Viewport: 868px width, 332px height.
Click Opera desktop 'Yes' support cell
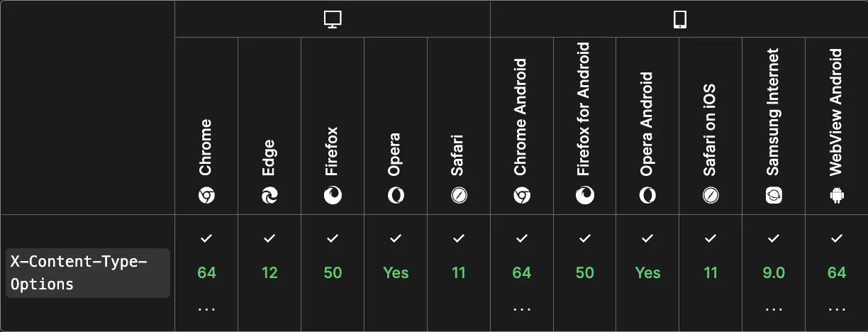[x=396, y=272]
